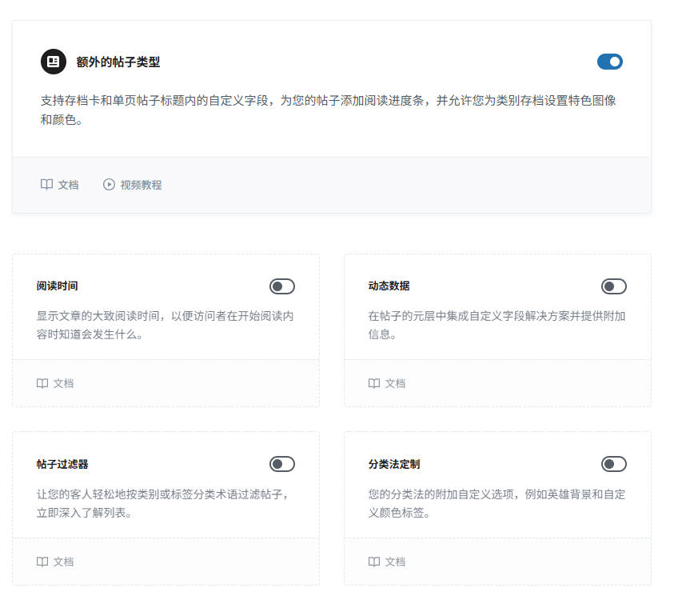Enable the 动态数据 feature

tap(613, 286)
